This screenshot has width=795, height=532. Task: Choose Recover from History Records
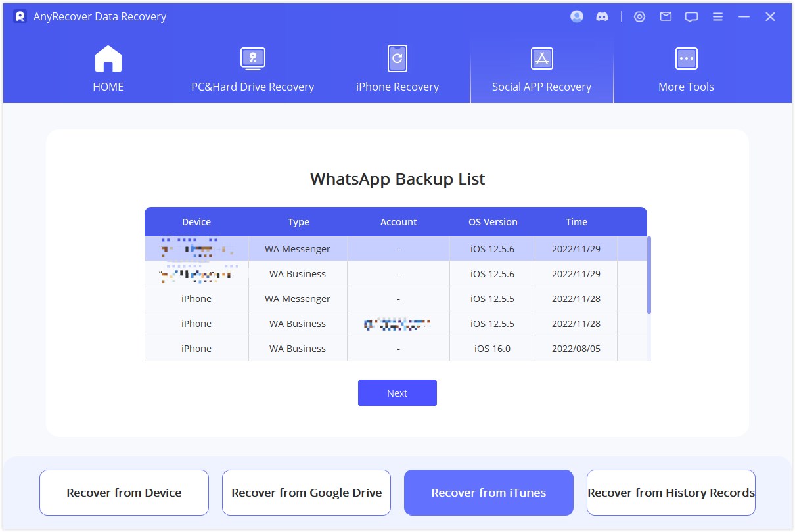coord(671,492)
